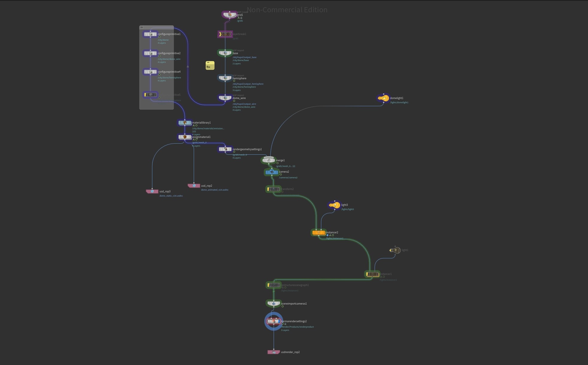Viewport: 588px width, 365px height.
Task: Click output connector of dome_wire node
Action: [x=225, y=102]
